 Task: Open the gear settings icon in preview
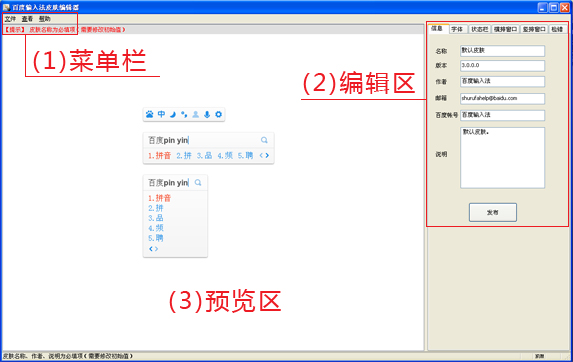(219, 114)
